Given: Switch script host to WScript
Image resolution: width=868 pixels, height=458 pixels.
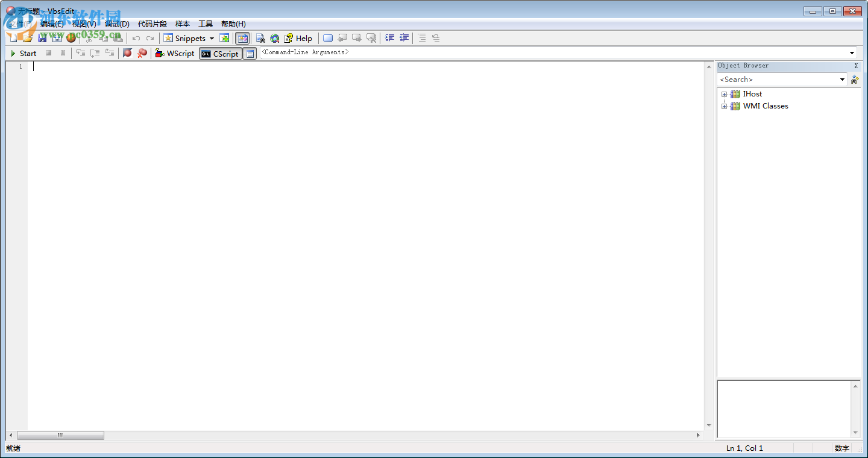Looking at the screenshot, I should point(175,53).
